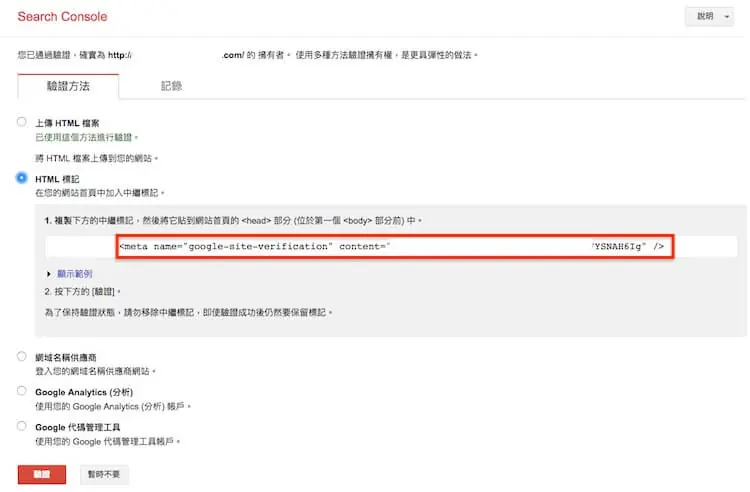Click the 已使用這個方法進行驗證 status text
Image resolution: width=750 pixels, height=492 pixels.
[87, 138]
